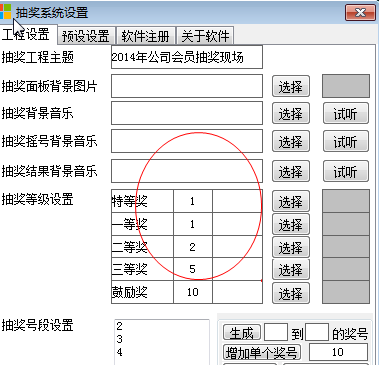The width and height of the screenshot is (379, 365).
Task: Click the 增加单个奖号 button
Action: pyautogui.click(x=261, y=352)
